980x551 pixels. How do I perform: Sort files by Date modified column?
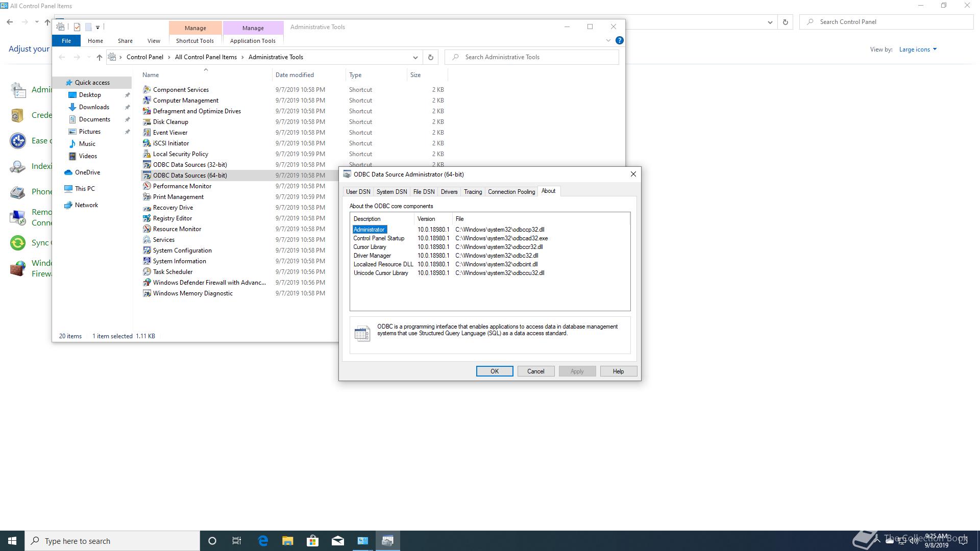(295, 75)
